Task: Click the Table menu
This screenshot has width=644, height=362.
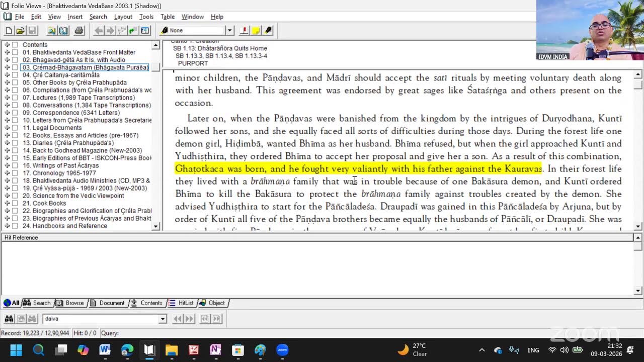Action: [168, 17]
